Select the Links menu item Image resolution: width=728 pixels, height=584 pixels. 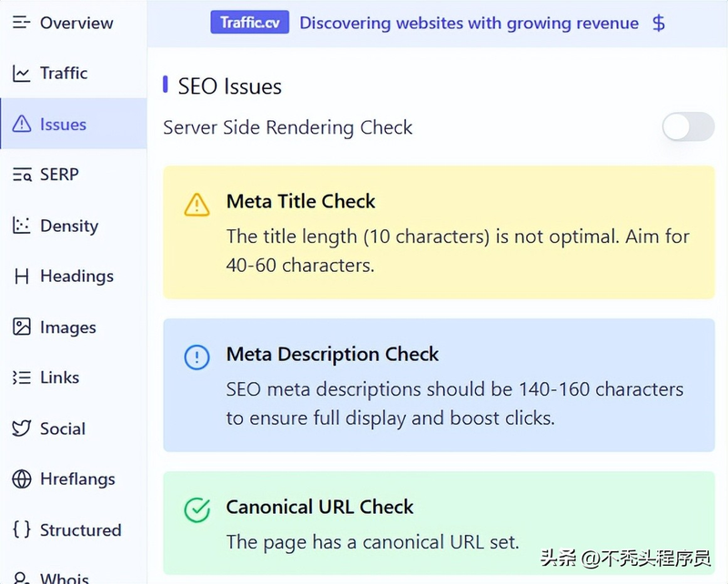(59, 378)
